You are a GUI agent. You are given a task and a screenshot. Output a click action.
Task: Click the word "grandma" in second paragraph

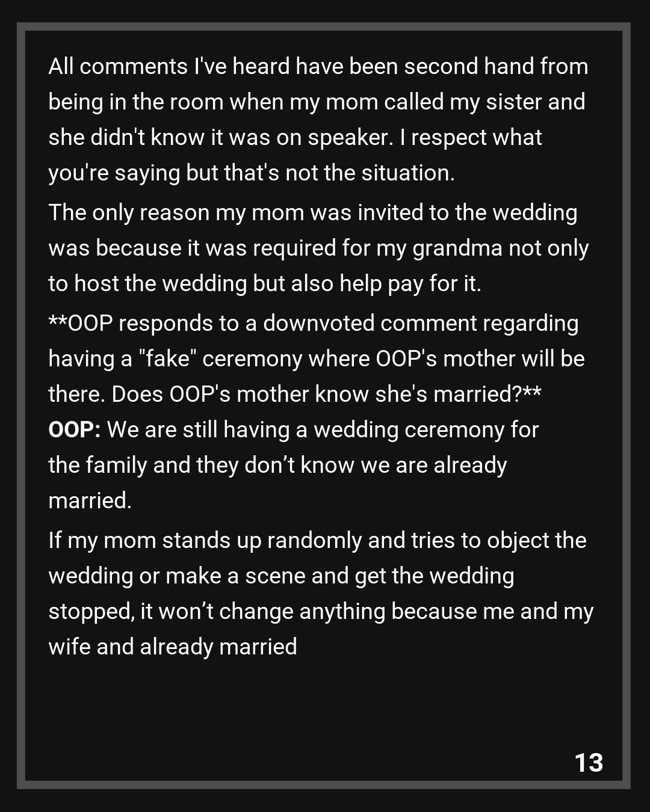tap(457, 248)
